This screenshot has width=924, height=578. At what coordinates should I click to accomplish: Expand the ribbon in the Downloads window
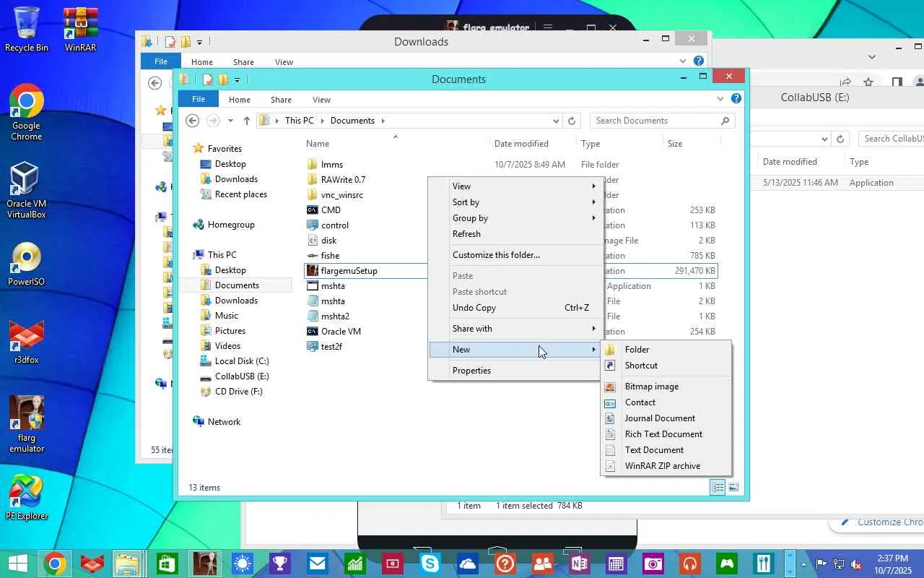tap(682, 61)
